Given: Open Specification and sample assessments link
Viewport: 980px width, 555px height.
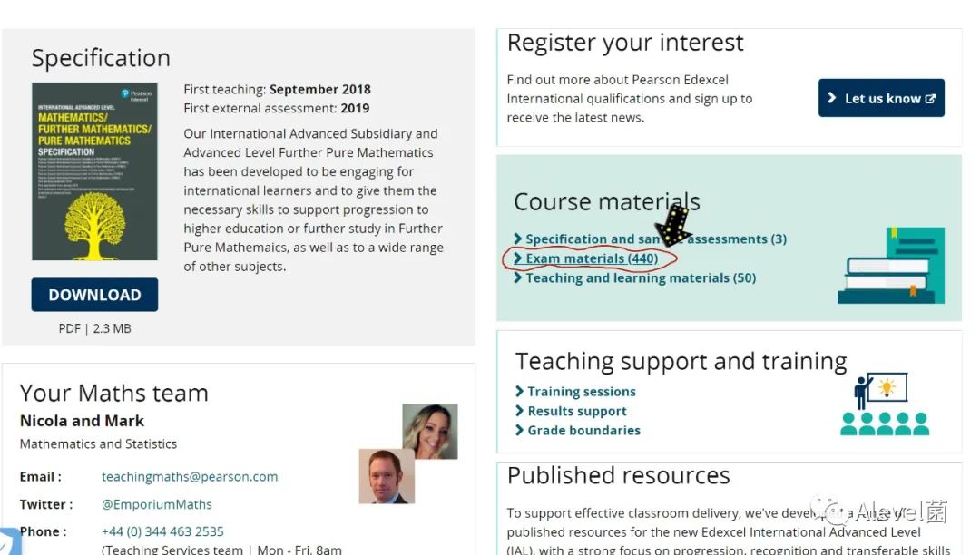Looking at the screenshot, I should 656,239.
